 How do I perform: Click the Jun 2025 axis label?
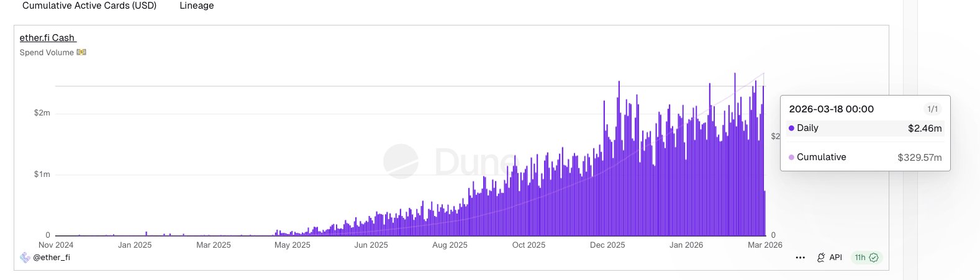(x=371, y=245)
